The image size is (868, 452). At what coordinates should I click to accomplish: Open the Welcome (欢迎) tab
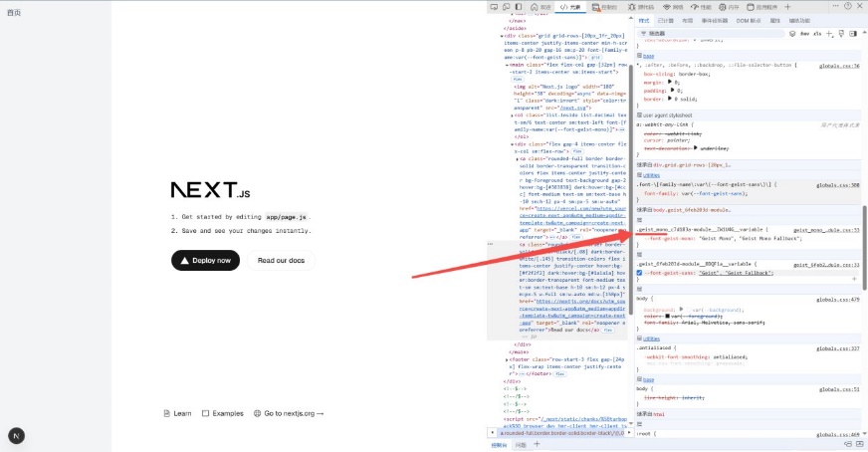coord(541,6)
